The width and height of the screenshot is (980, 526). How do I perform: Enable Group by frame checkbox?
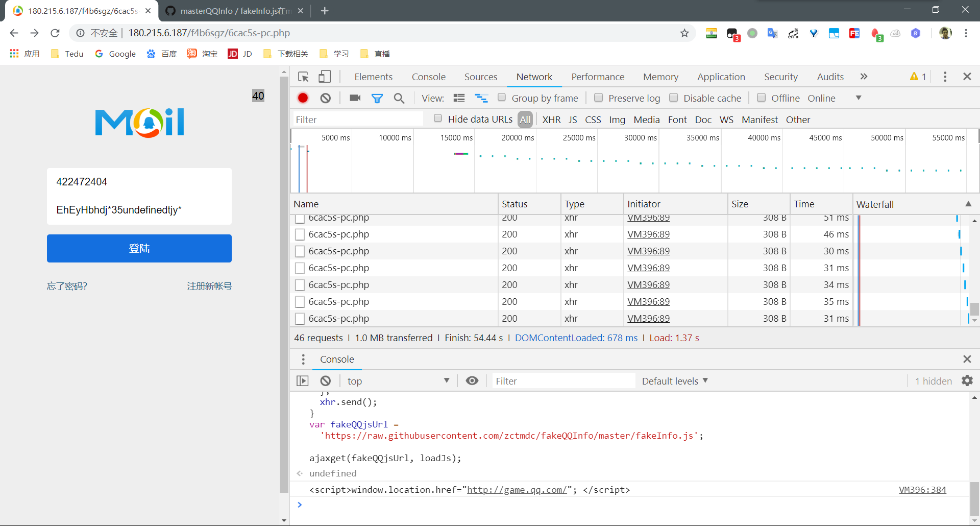pos(502,98)
